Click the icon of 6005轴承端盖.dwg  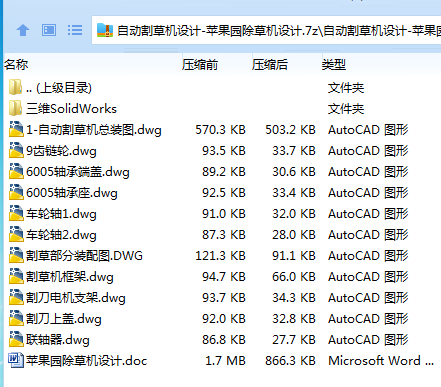pos(16,171)
